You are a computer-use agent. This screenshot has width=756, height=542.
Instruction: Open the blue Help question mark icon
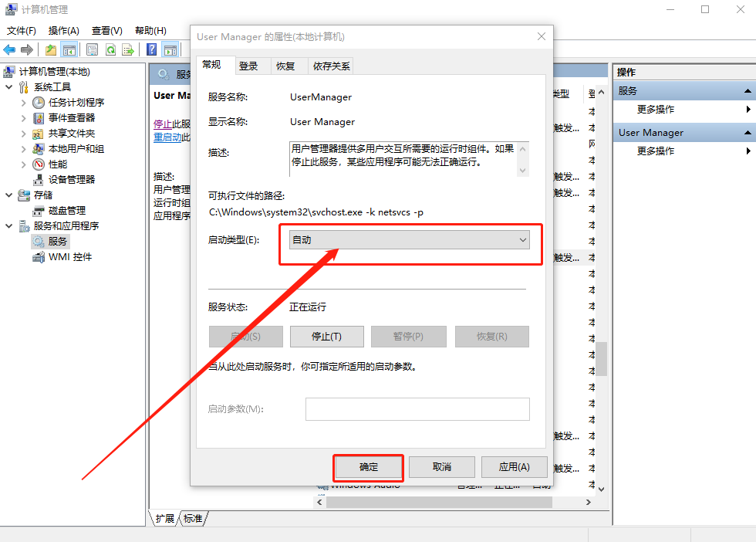pyautogui.click(x=151, y=49)
